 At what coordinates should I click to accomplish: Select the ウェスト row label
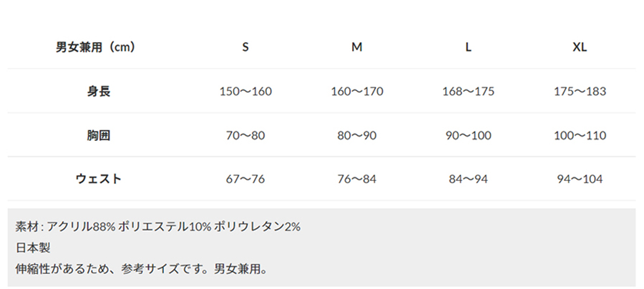pyautogui.click(x=99, y=179)
